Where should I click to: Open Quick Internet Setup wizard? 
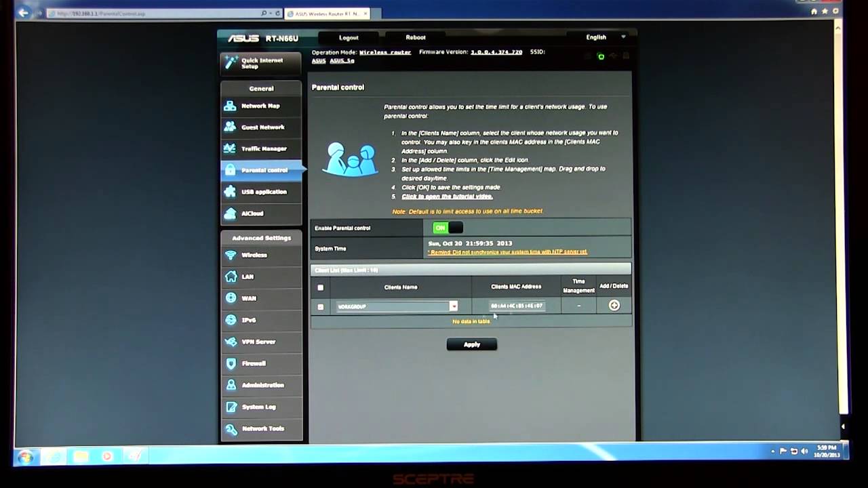[x=261, y=63]
